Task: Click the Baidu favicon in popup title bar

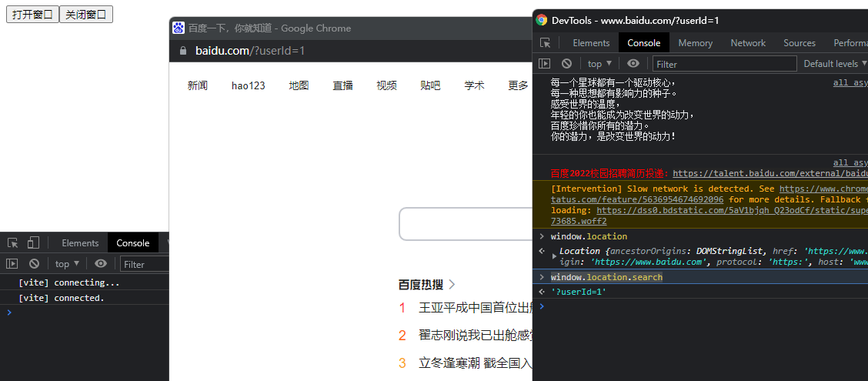Action: tap(179, 28)
